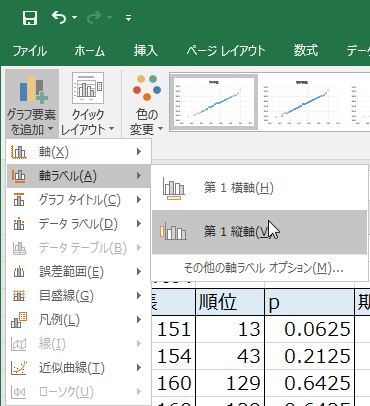Select the first chart style thumbnail

click(x=213, y=102)
